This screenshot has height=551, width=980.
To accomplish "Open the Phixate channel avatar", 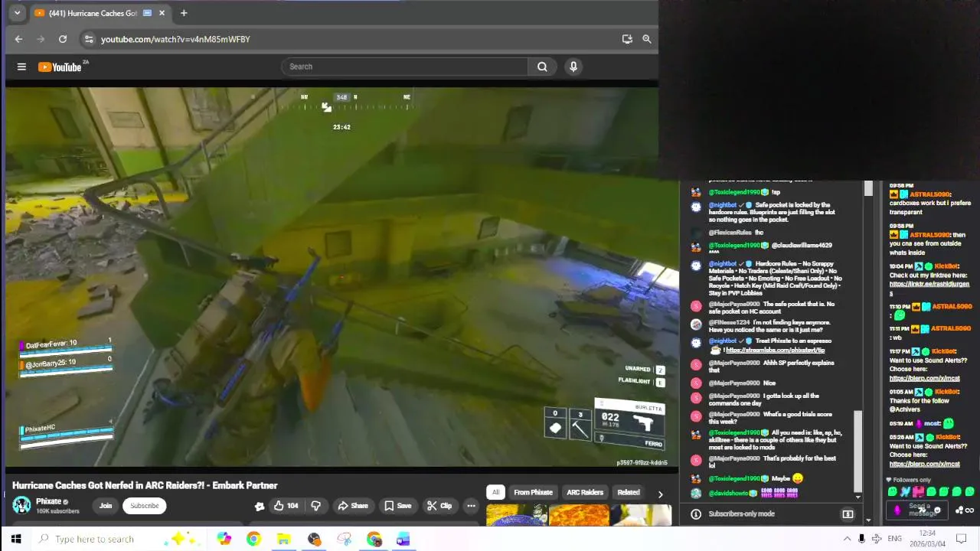I will pos(21,505).
